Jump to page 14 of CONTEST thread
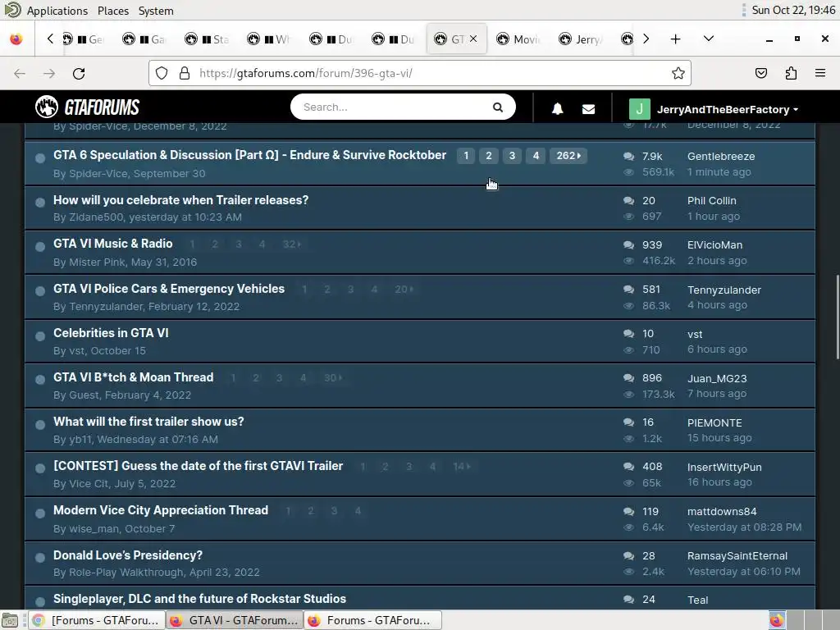Image resolution: width=840 pixels, height=630 pixels. pos(461,466)
